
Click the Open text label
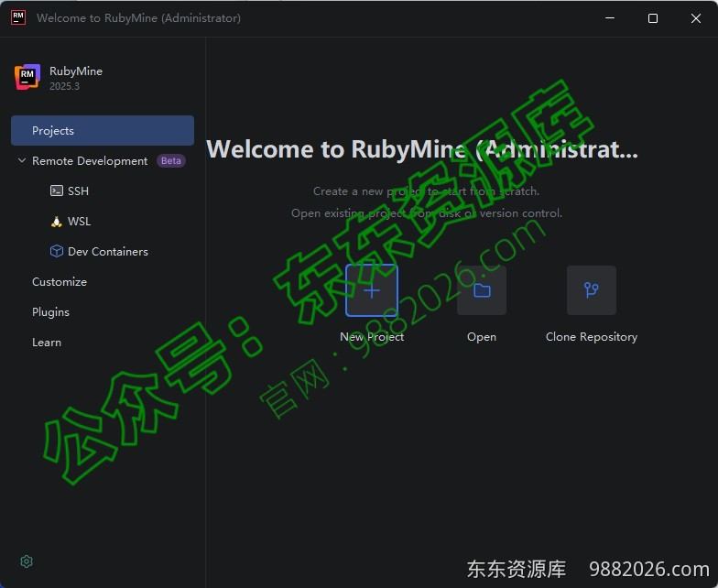click(482, 337)
